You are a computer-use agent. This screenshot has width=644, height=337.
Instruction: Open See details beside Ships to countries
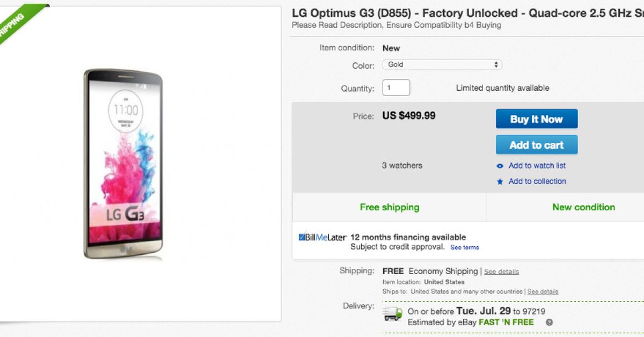(x=543, y=291)
